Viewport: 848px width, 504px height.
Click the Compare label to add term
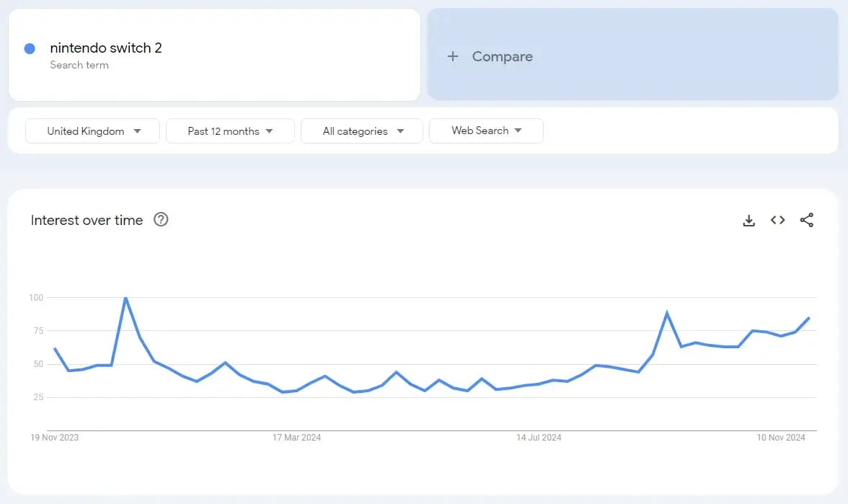502,56
